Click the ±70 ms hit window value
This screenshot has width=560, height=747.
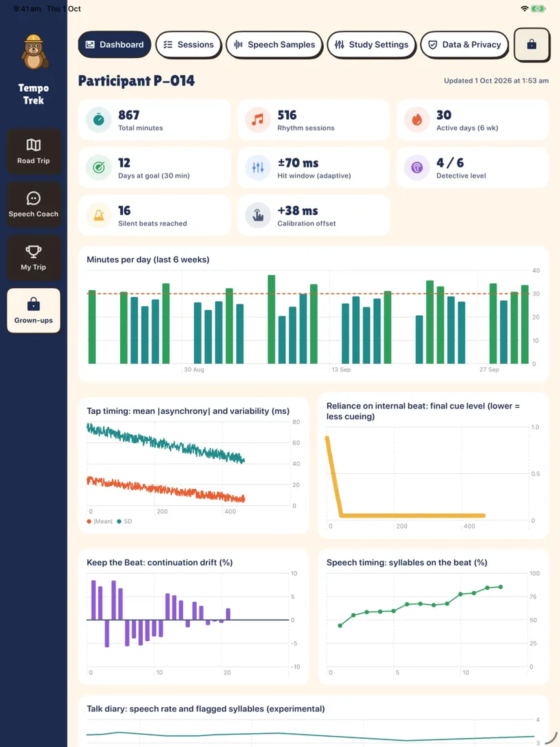point(298,163)
